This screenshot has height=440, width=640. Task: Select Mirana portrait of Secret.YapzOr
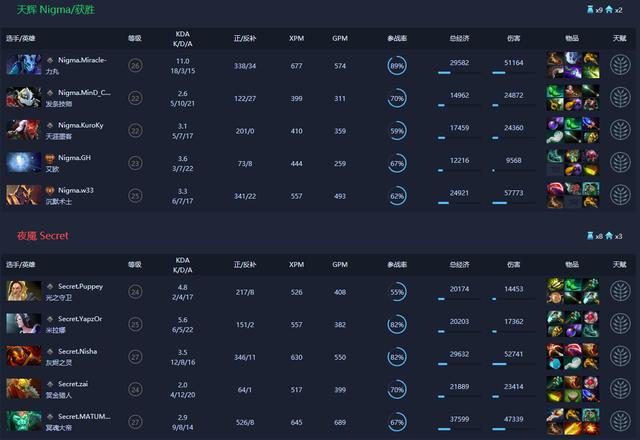click(24, 323)
